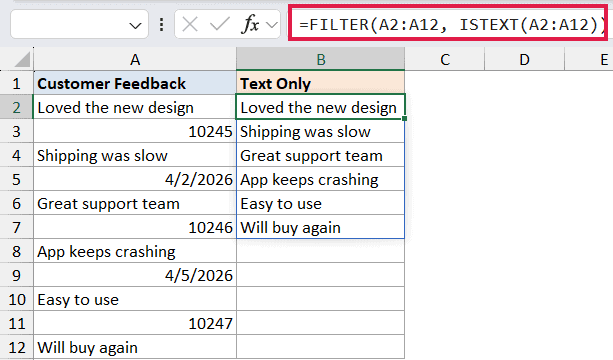Image resolution: width=613 pixels, height=360 pixels.
Task: Select the date cell 4/5/2026
Action: coord(135,275)
